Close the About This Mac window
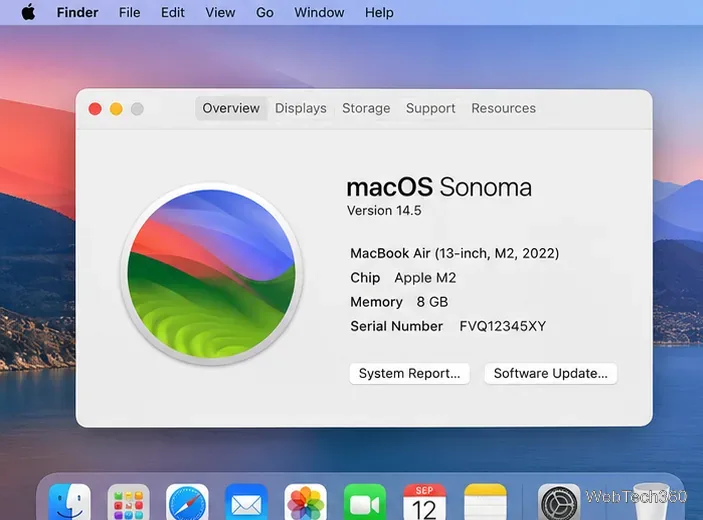703x520 pixels. pyautogui.click(x=95, y=109)
